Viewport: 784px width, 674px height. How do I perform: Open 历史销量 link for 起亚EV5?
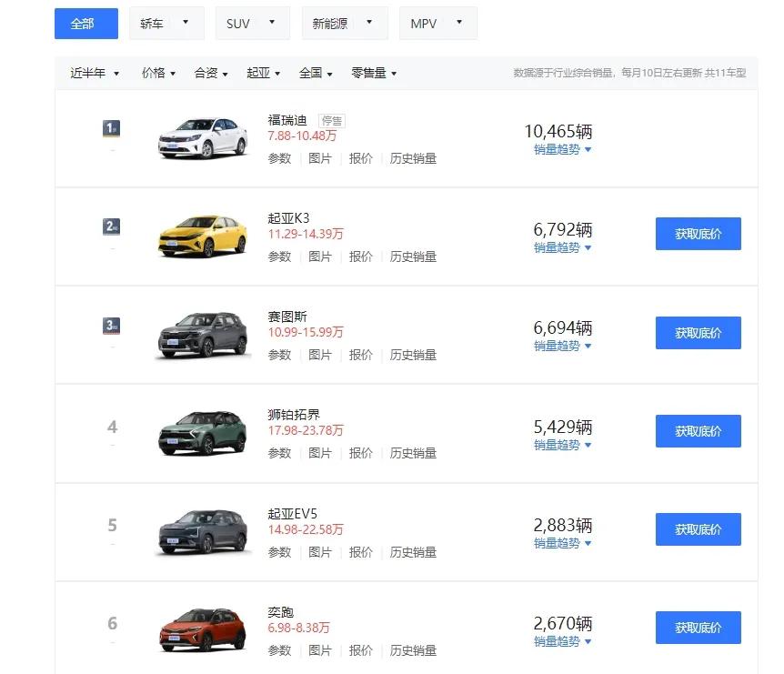click(413, 552)
